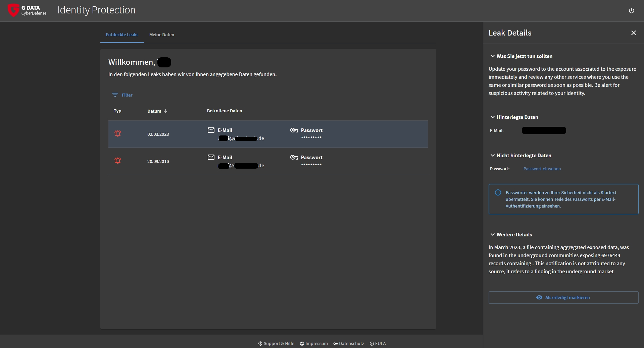
Task: Click the Typ column header
Action: [x=117, y=111]
